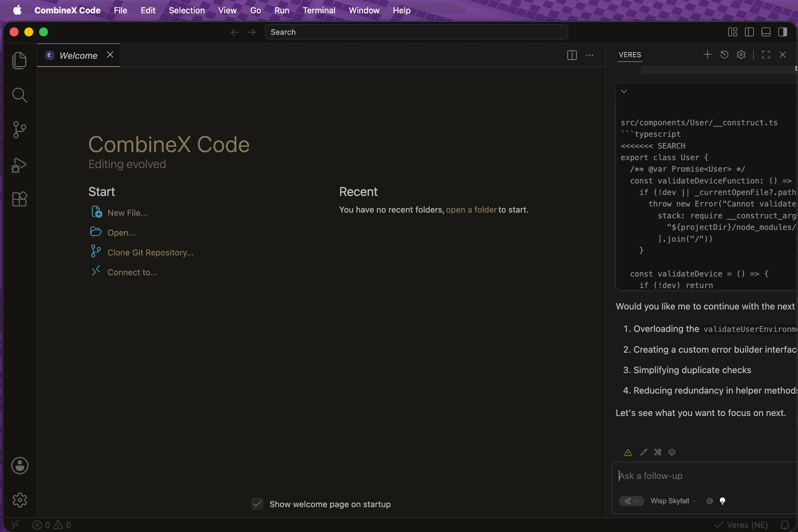This screenshot has width=798, height=532.
Task: Open the Source Control view
Action: 19,130
